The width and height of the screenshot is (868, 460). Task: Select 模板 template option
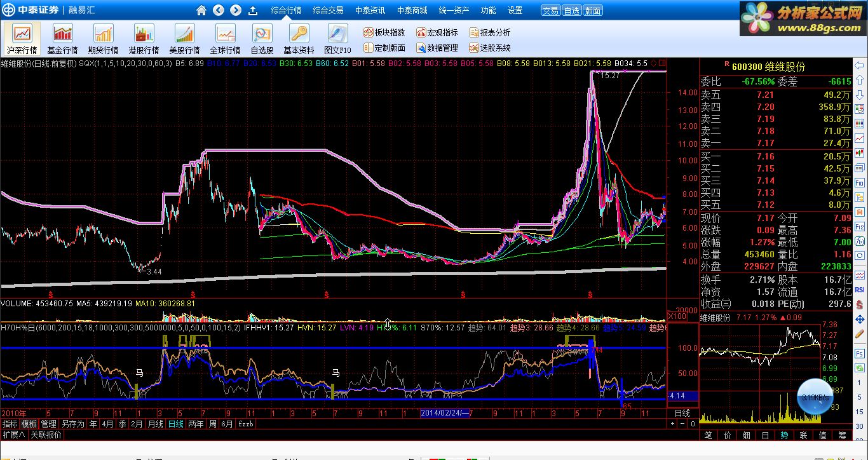point(29,424)
